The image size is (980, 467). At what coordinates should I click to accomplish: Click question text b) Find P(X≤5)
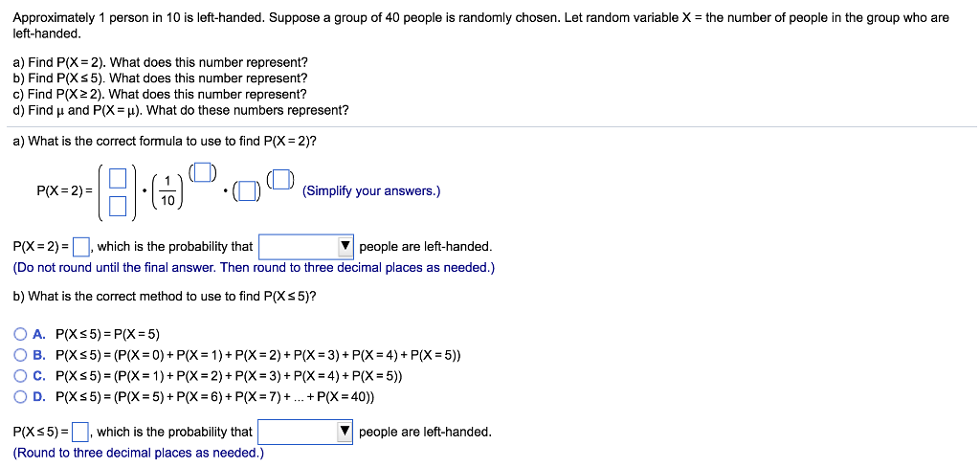point(161,78)
